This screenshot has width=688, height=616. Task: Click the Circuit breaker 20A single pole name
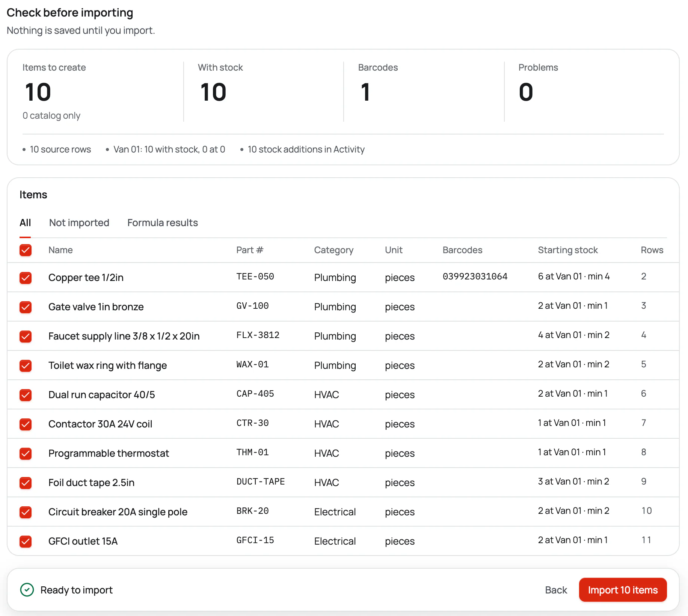[118, 512]
